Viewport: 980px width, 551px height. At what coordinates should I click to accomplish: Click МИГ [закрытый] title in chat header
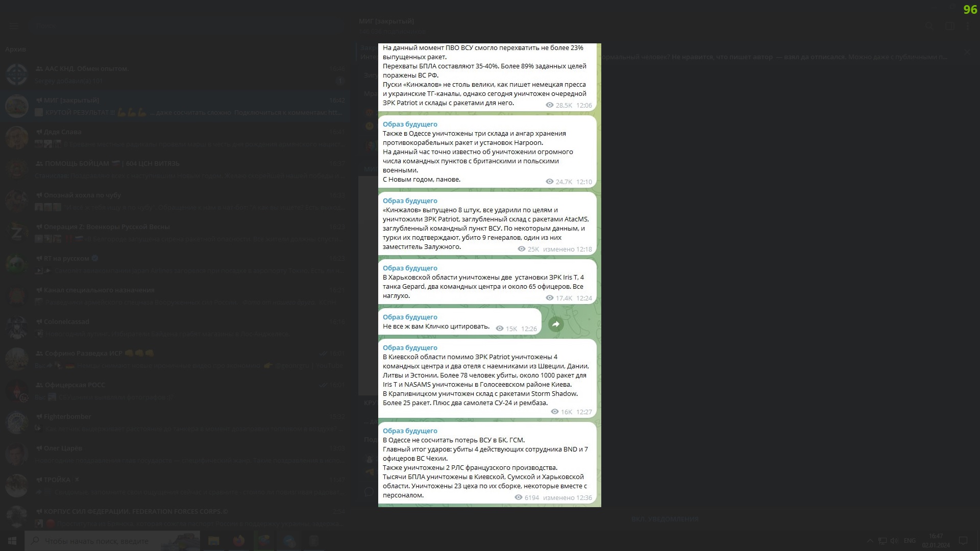pyautogui.click(x=386, y=21)
